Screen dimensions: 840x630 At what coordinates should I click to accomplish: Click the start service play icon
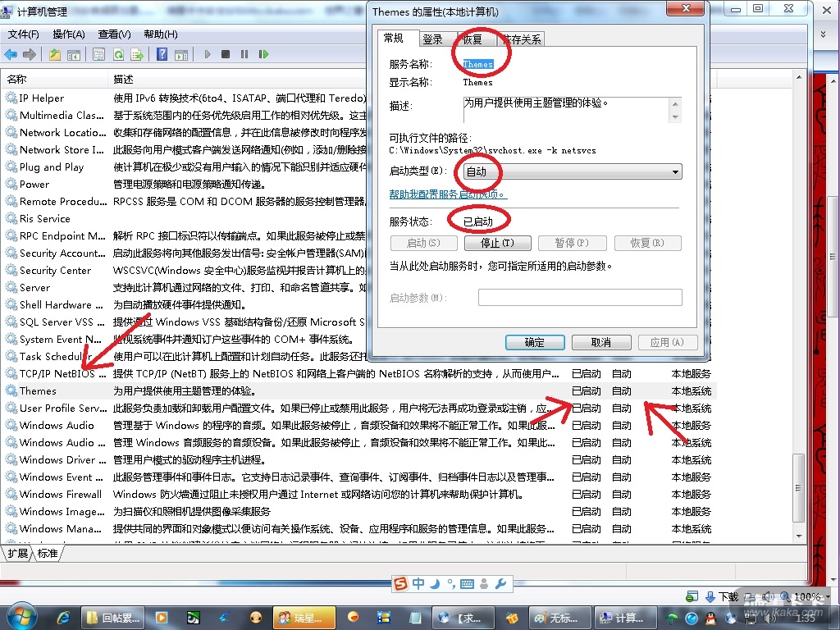tap(208, 54)
